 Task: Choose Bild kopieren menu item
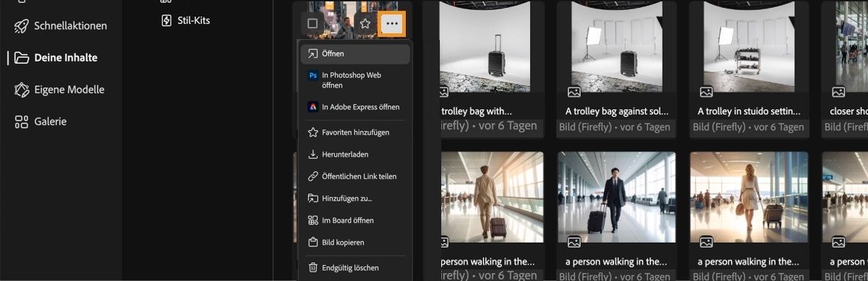[x=355, y=242]
